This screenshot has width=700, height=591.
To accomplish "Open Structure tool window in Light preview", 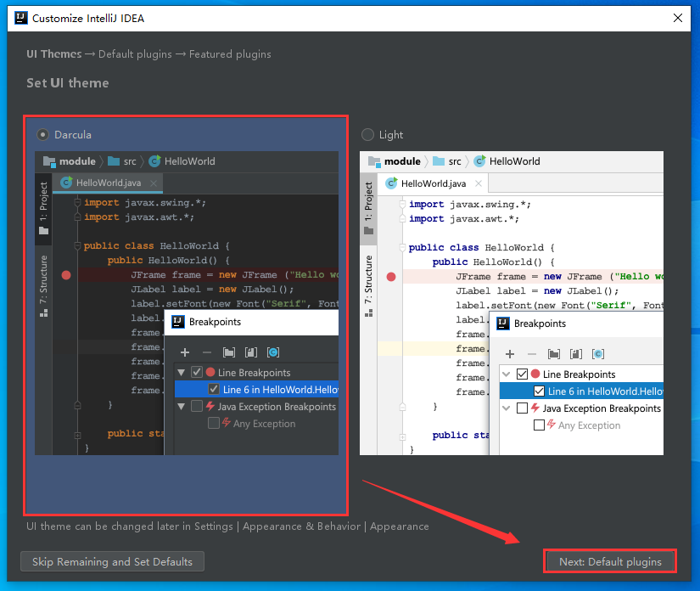I will [368, 286].
